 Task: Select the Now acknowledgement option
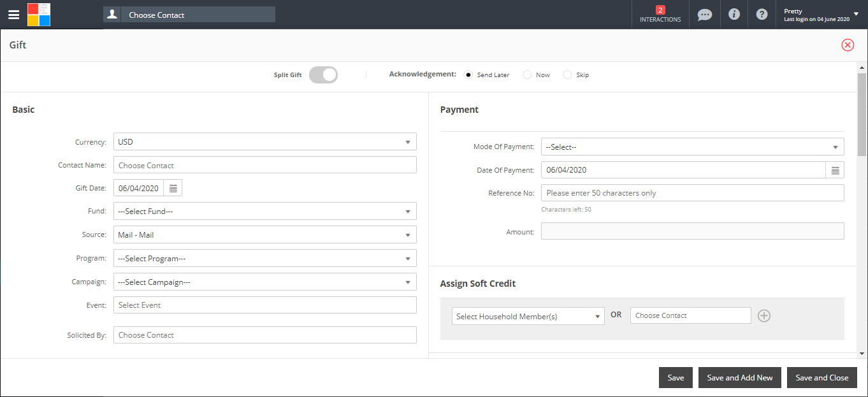[527, 75]
